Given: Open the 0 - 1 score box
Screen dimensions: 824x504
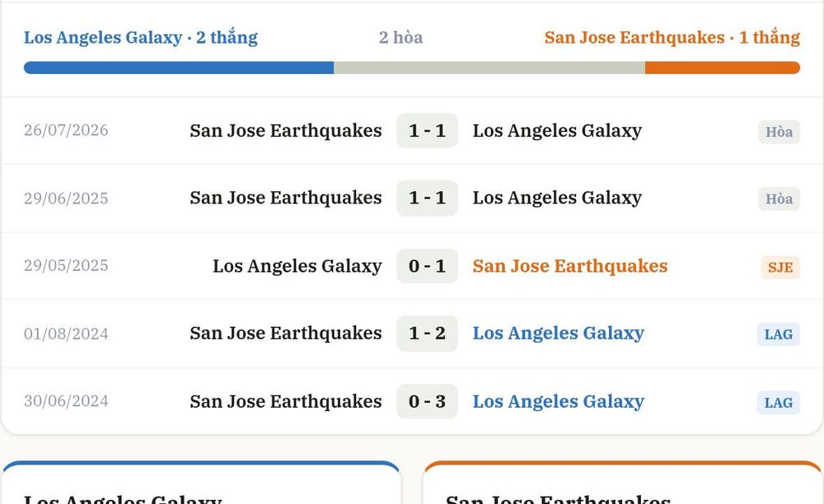Looking at the screenshot, I should tap(427, 266).
